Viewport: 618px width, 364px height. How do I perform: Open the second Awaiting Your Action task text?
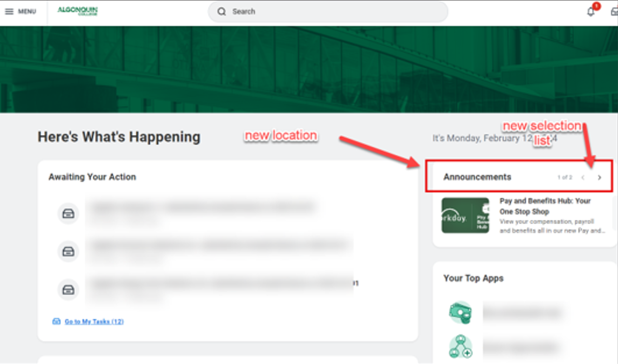tap(219, 245)
